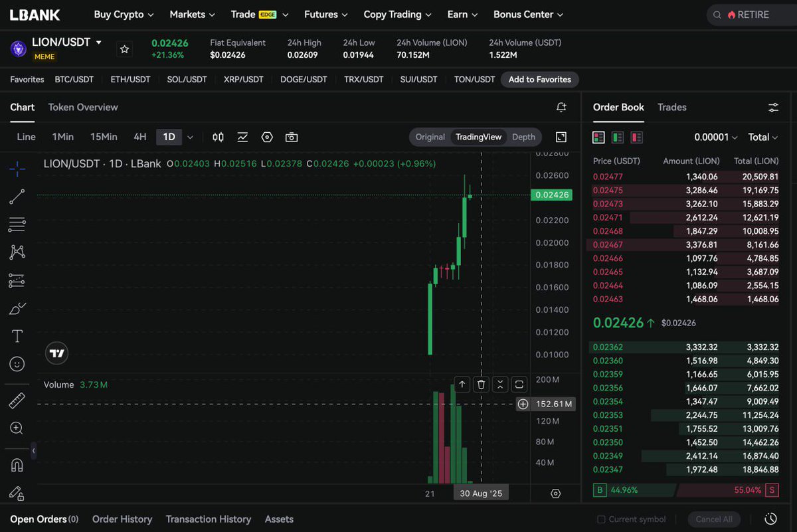Select the 4H timeframe
Viewport: 797px width, 532px height.
pyautogui.click(x=139, y=137)
